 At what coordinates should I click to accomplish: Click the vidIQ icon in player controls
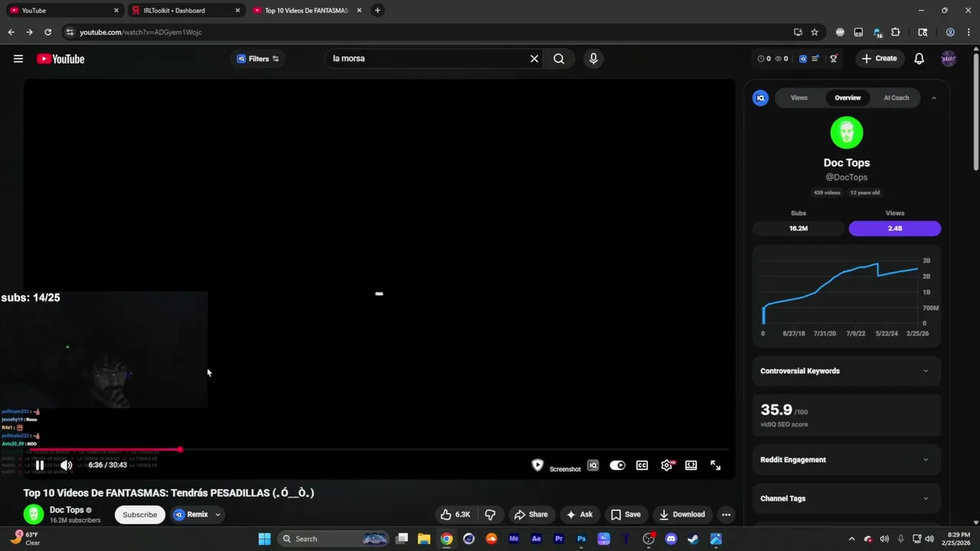click(x=593, y=465)
